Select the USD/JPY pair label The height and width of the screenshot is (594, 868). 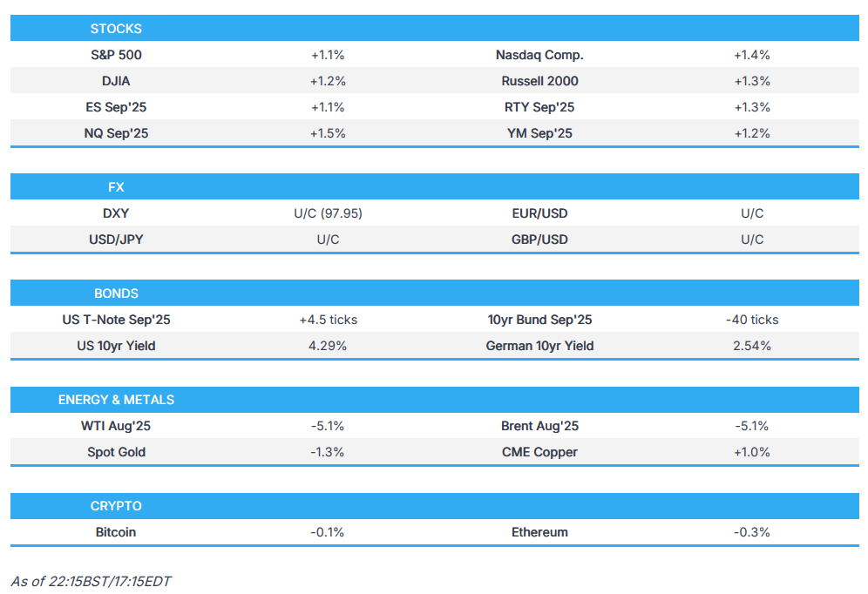click(116, 240)
